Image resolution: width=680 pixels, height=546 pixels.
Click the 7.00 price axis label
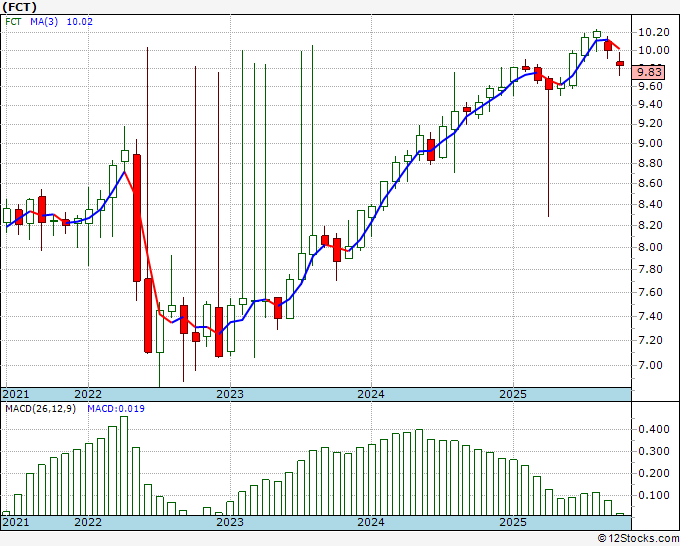pos(650,365)
